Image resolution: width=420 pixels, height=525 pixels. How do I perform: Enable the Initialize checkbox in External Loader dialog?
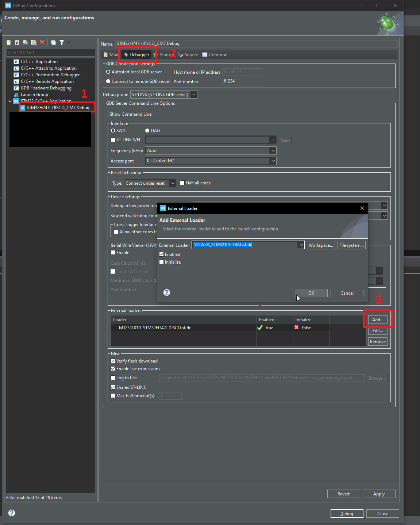[x=162, y=262]
